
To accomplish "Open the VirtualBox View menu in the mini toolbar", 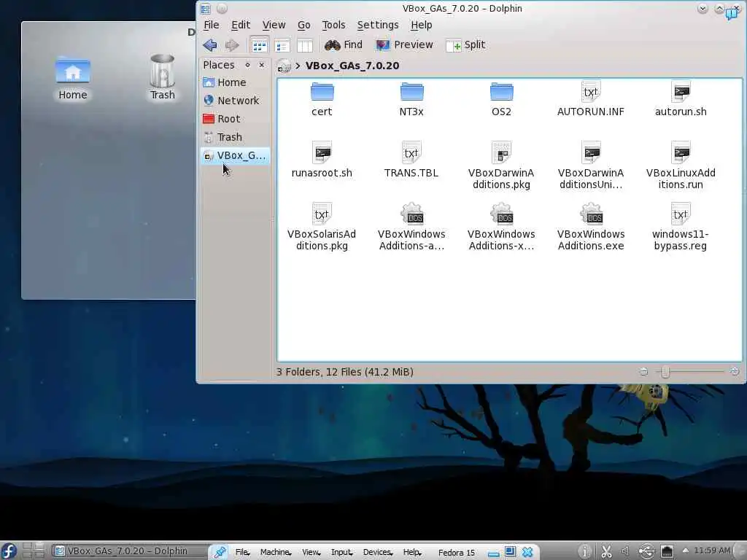I will (x=311, y=553).
